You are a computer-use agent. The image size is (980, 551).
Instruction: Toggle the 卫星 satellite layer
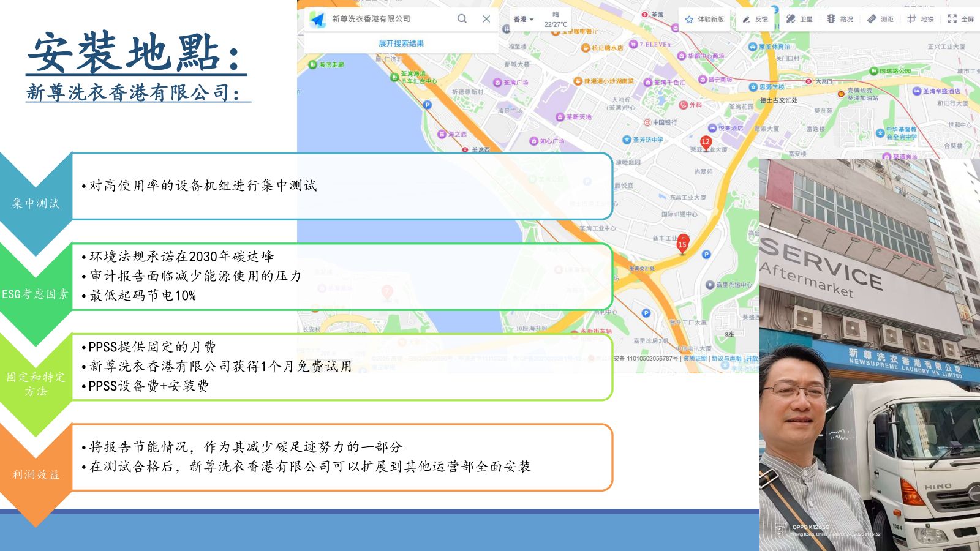click(799, 19)
